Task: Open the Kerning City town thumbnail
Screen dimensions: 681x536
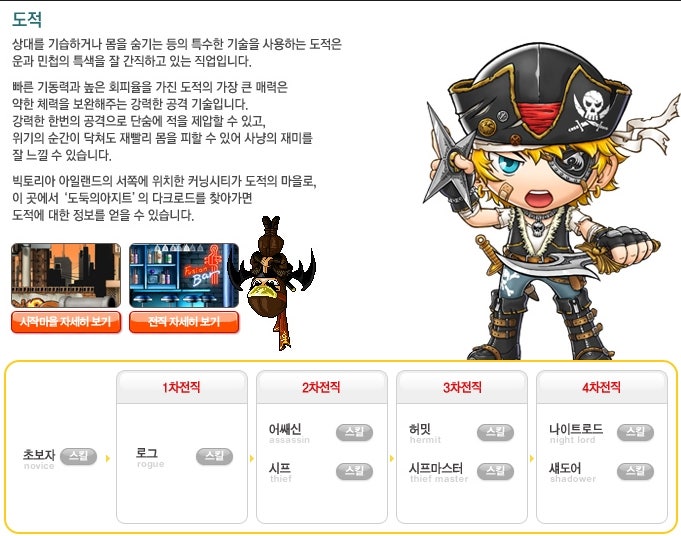Action: tap(66, 276)
